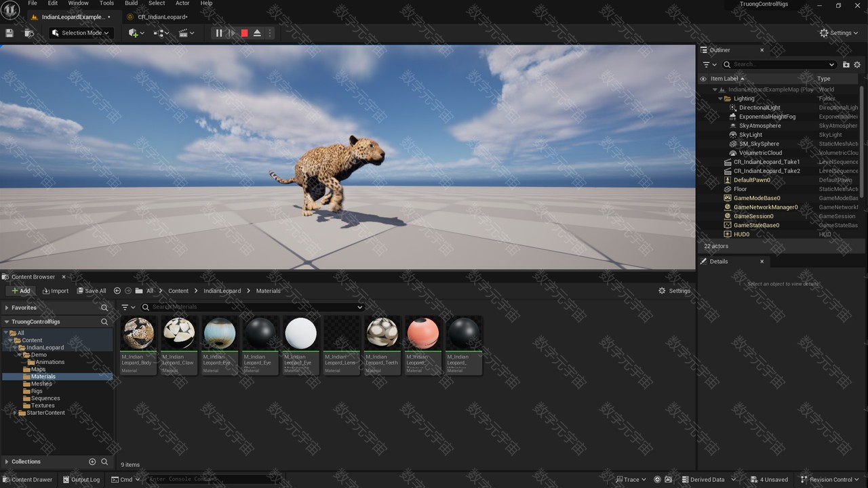Open Browse Content folder-search icon
This screenshot has height=488, width=868.
coord(29,33)
